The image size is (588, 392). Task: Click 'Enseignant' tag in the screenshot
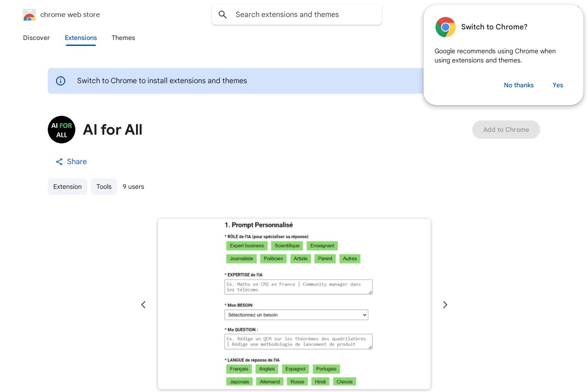[322, 246]
